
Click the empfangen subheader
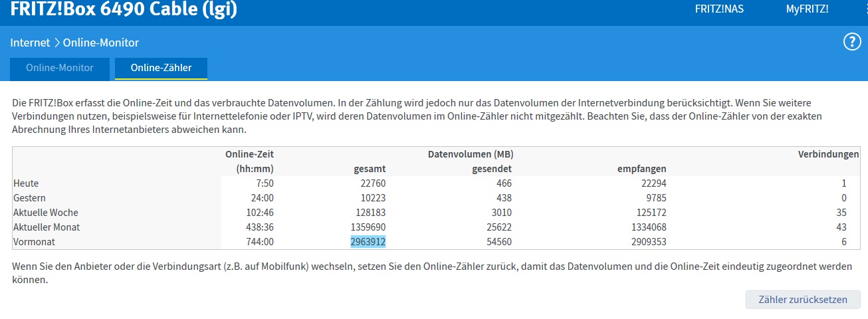coord(642,169)
